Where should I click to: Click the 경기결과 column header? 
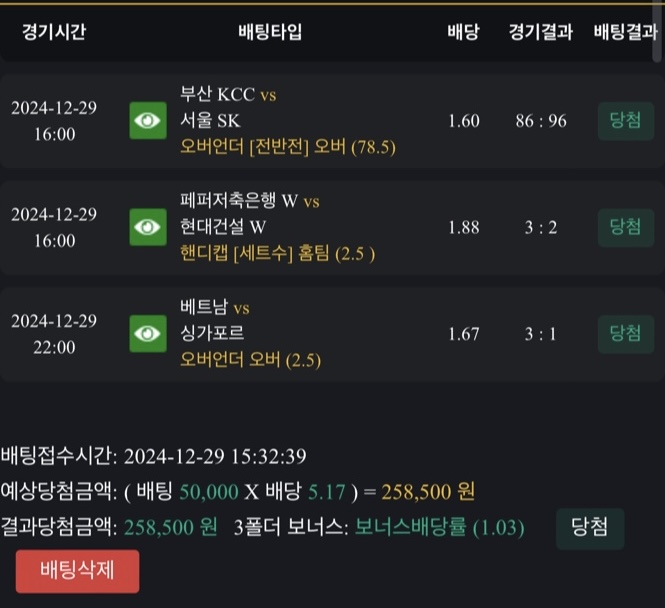(x=540, y=32)
